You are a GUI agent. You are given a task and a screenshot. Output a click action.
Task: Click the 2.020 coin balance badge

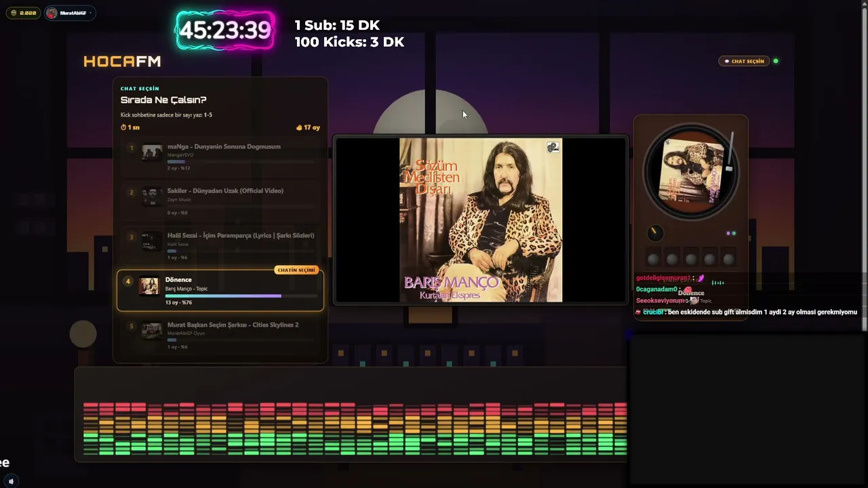(x=23, y=13)
